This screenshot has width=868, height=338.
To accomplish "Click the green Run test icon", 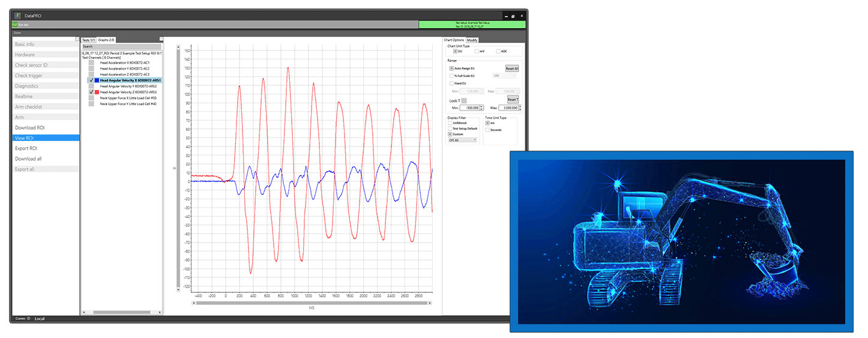I will pyautogui.click(x=15, y=25).
